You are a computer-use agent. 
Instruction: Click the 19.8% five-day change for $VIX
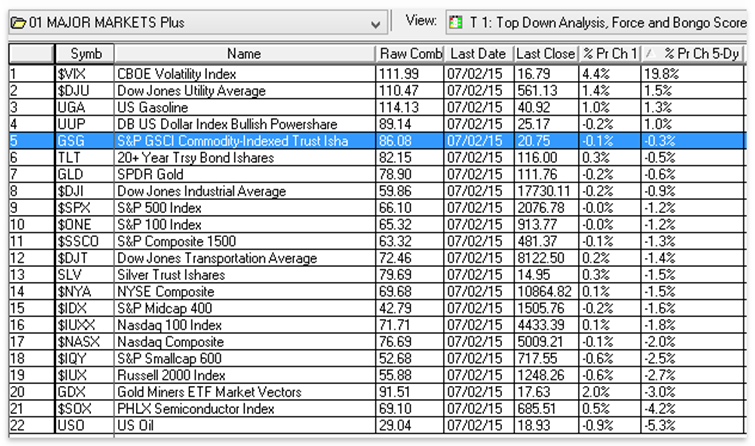[x=662, y=74]
